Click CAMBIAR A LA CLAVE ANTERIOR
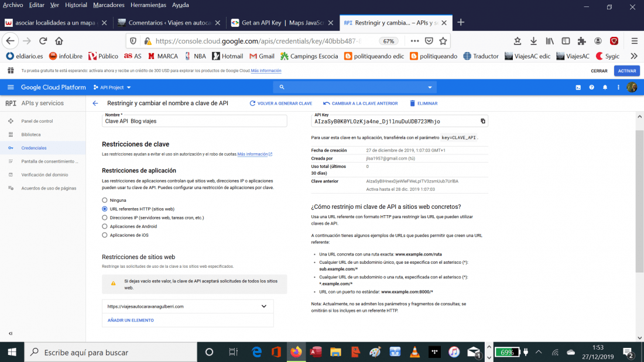 tap(361, 104)
